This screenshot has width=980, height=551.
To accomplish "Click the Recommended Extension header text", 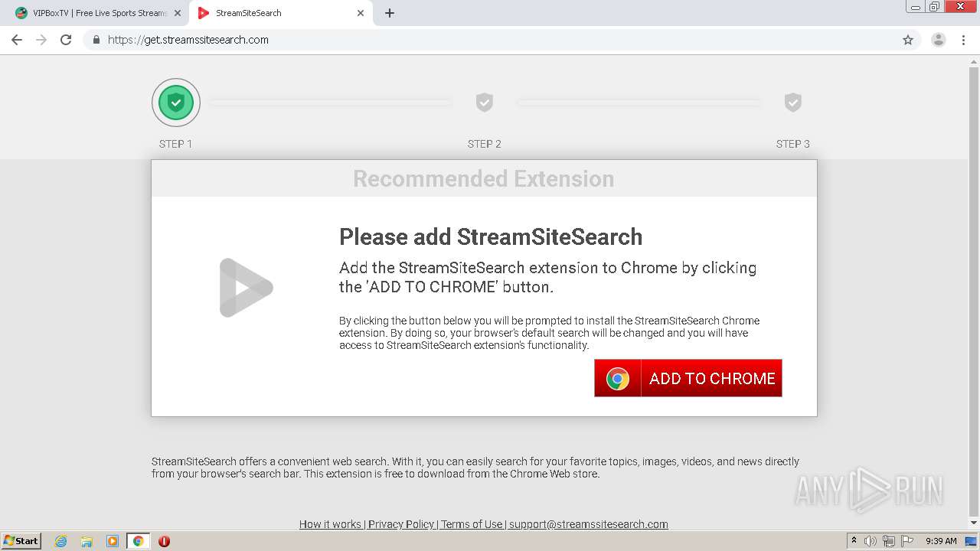I will tap(484, 178).
